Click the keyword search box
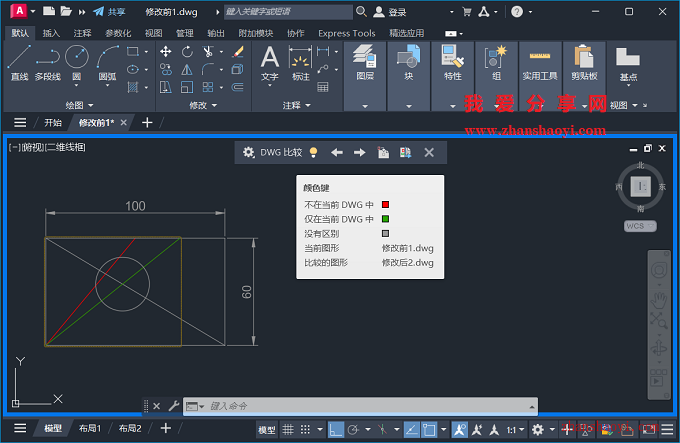680x443 pixels. pyautogui.click(x=288, y=12)
